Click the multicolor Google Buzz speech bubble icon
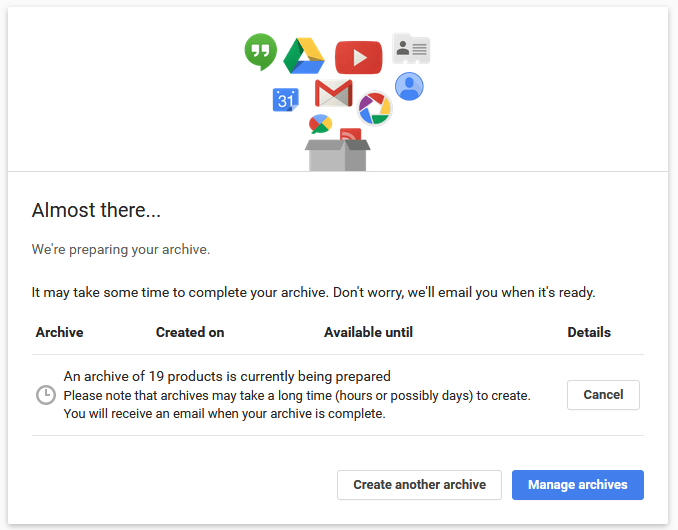The image size is (678, 530). click(320, 124)
